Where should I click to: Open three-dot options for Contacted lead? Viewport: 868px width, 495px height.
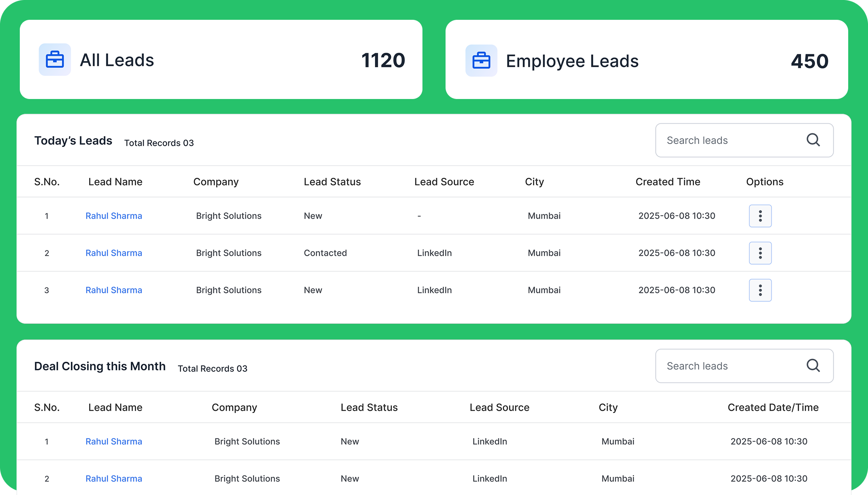point(760,253)
